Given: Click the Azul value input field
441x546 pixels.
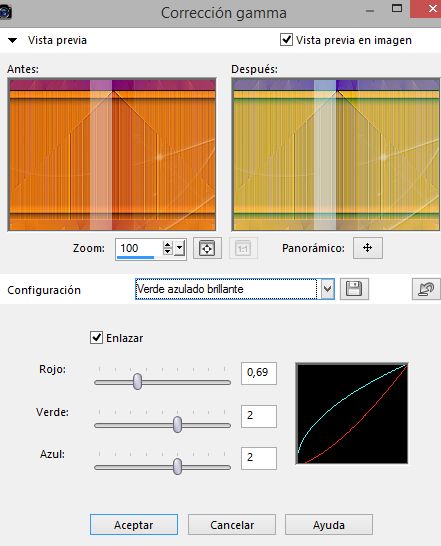Looking at the screenshot, I should [x=259, y=458].
